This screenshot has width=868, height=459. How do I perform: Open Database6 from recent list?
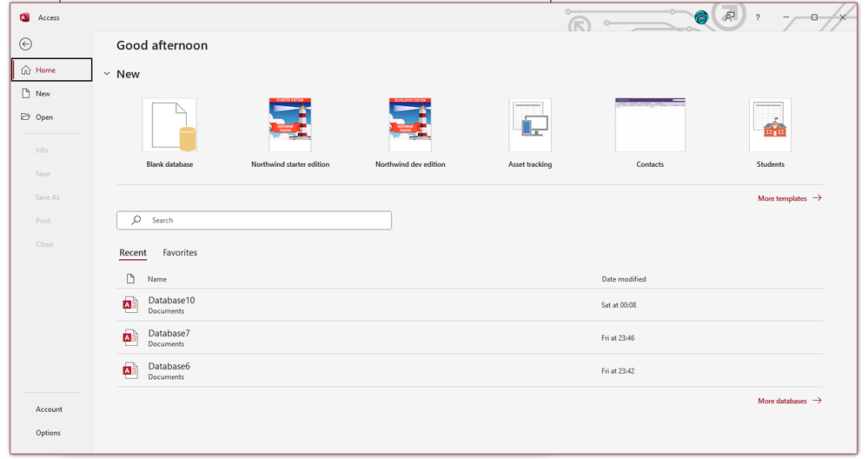click(469, 371)
